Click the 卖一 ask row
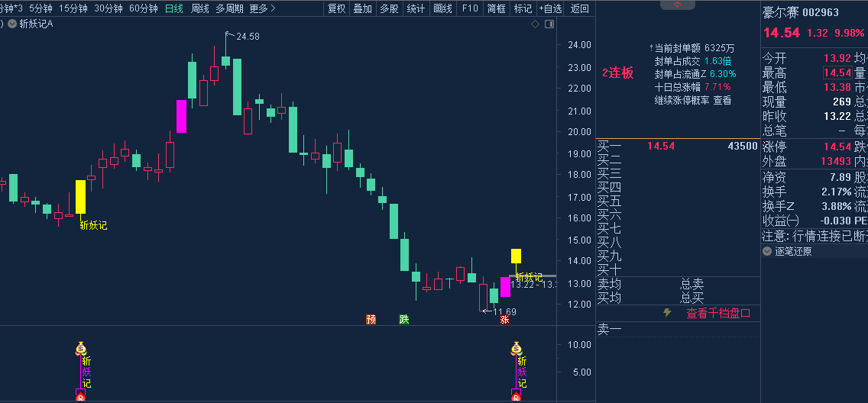868x403 pixels. coord(678,330)
